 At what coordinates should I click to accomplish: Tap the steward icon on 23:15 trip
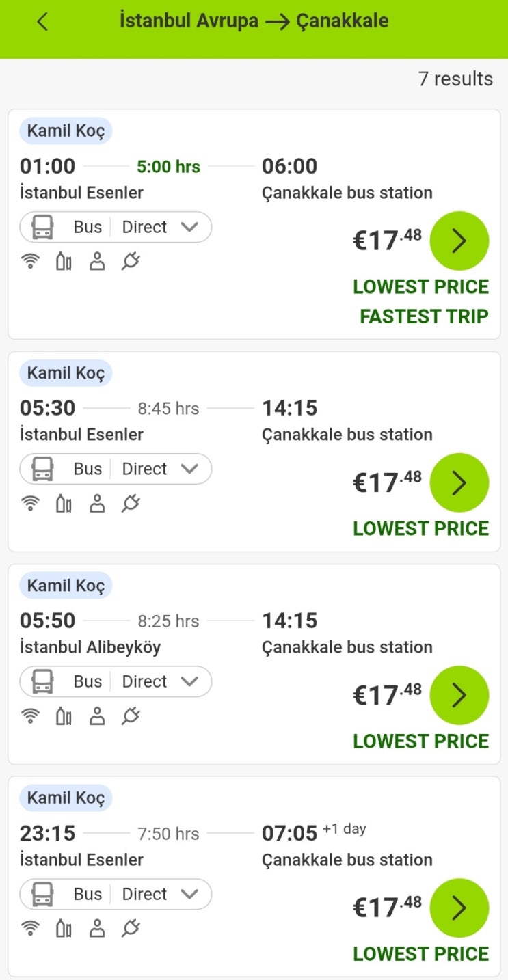pos(97,929)
